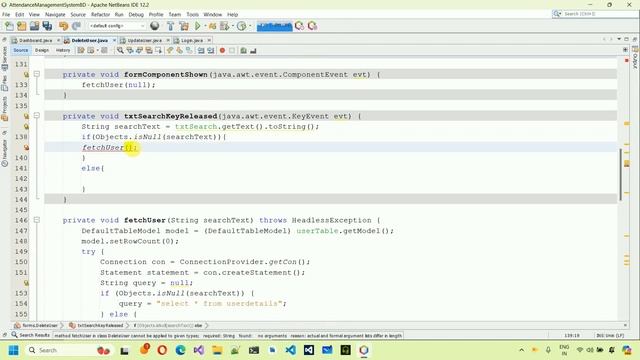Toggle the History view button
The height and width of the screenshot is (360, 640).
coord(63,50)
